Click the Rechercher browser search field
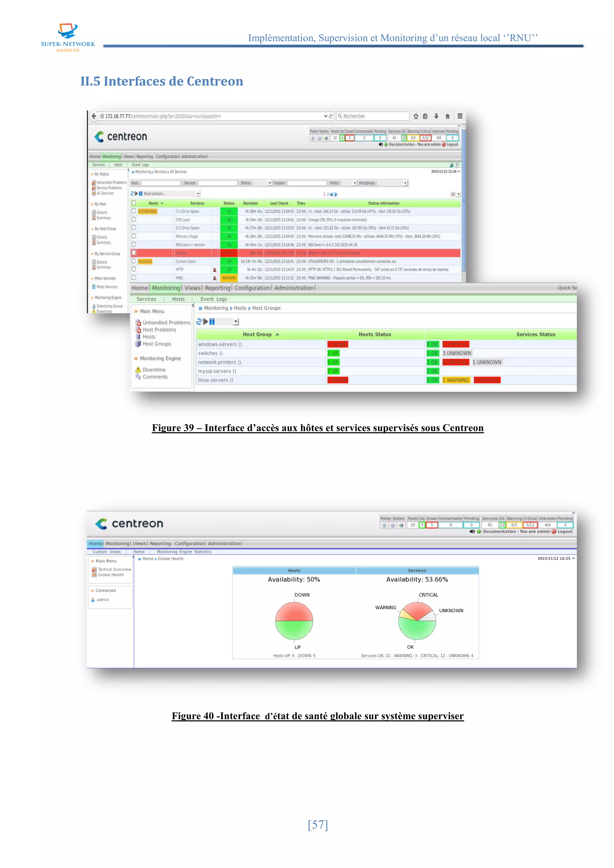Screen dimensions: 614x868 (x=373, y=116)
